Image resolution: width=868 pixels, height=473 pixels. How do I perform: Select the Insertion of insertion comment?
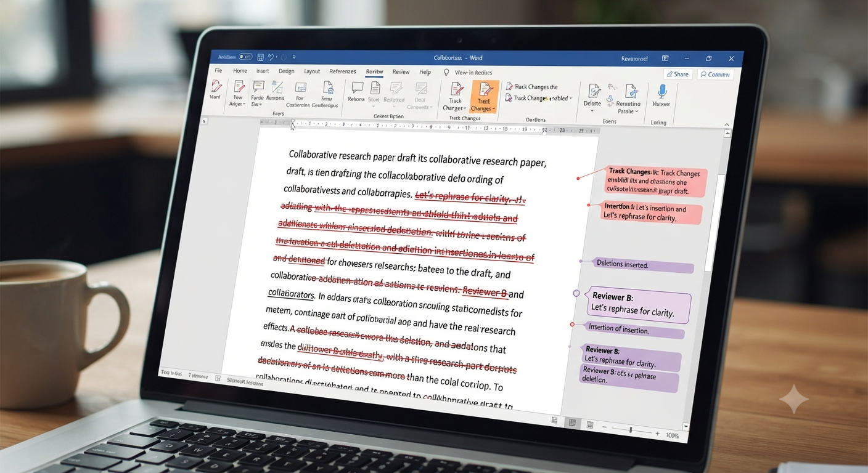pyautogui.click(x=634, y=330)
